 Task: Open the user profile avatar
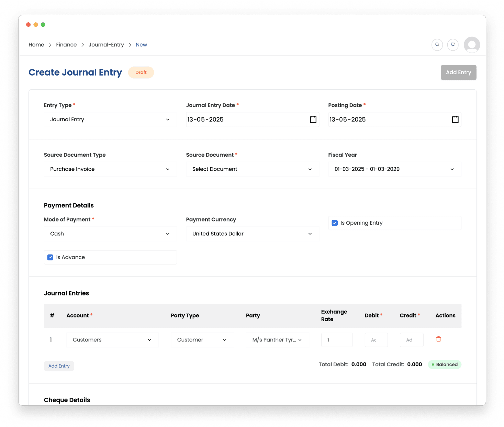point(472,45)
